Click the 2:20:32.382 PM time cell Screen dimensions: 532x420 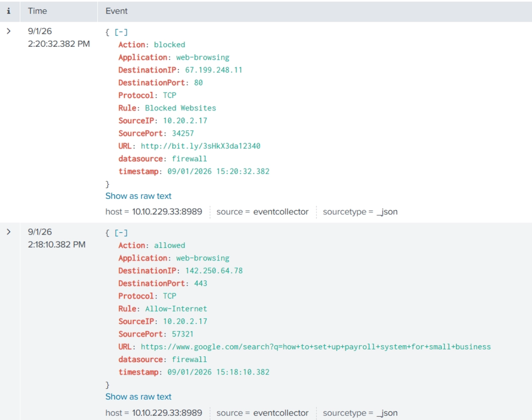click(59, 38)
